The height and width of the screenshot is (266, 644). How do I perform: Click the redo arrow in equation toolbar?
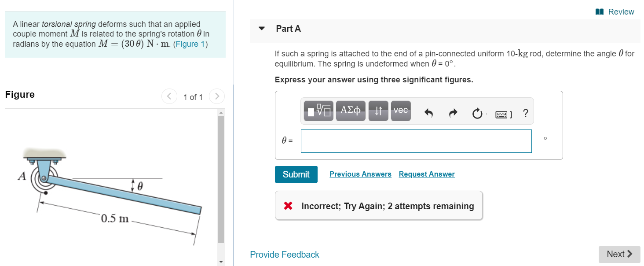[x=453, y=113]
